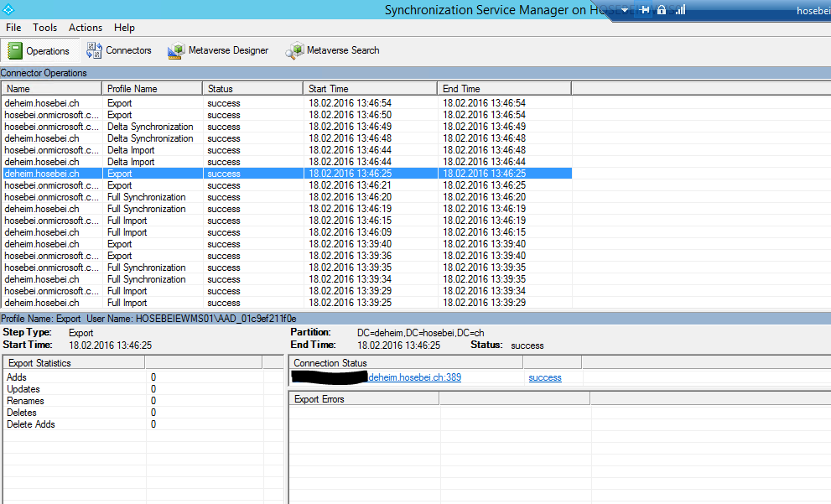
Task: Open the Tools menu
Action: [x=44, y=28]
